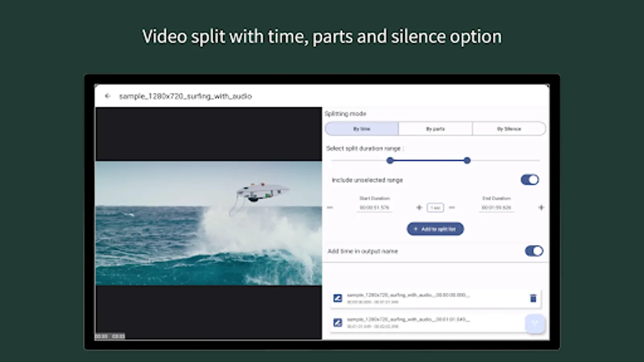This screenshot has height=362, width=644.
Task: Select the By Silence splitting mode
Action: (x=508, y=129)
